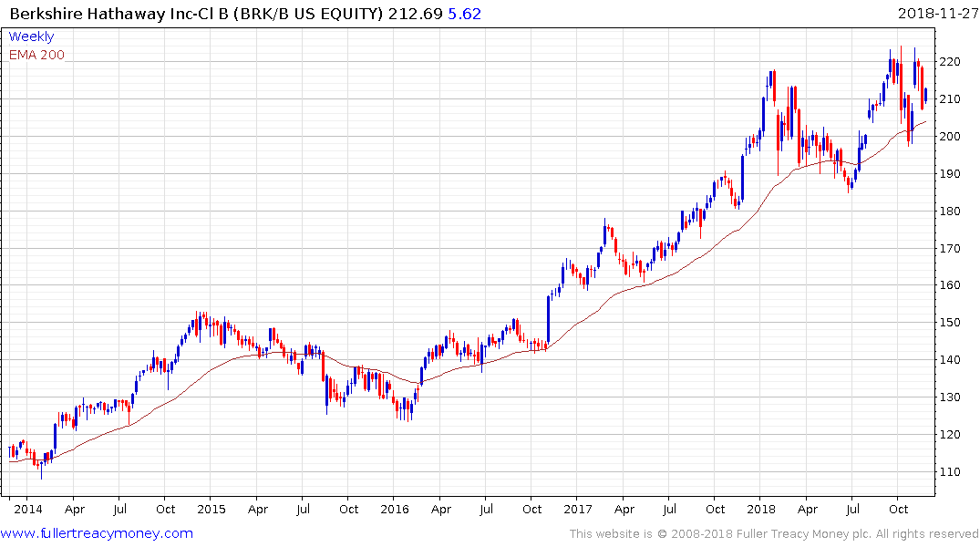980x547 pixels.
Task: Select the 2016 year axis label
Action: tap(395, 509)
